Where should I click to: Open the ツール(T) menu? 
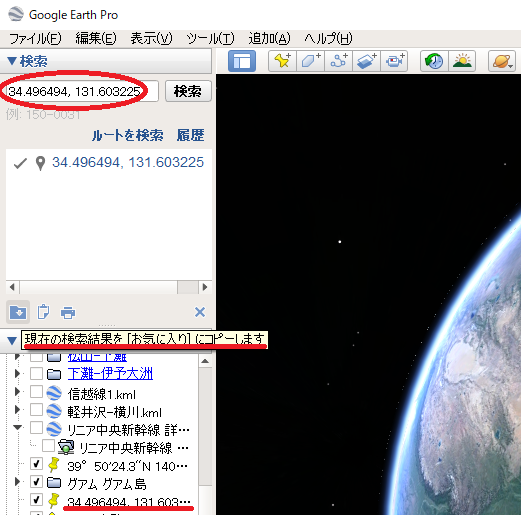click(x=210, y=39)
